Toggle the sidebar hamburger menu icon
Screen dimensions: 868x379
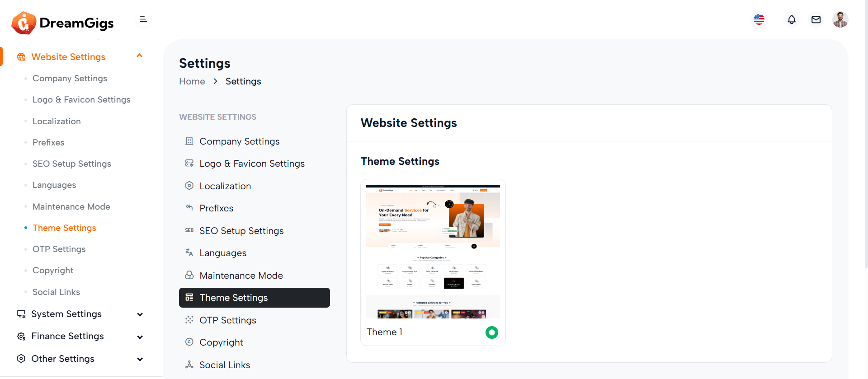(x=143, y=19)
